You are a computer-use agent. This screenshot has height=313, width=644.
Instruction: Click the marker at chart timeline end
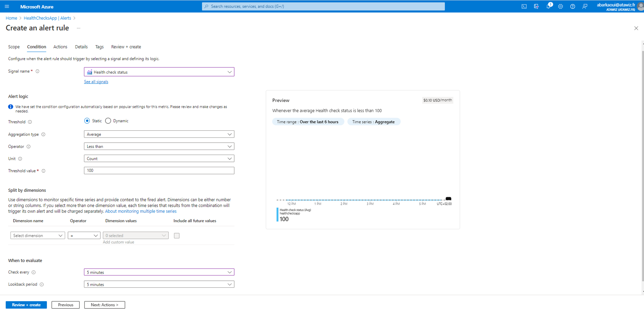click(x=448, y=199)
